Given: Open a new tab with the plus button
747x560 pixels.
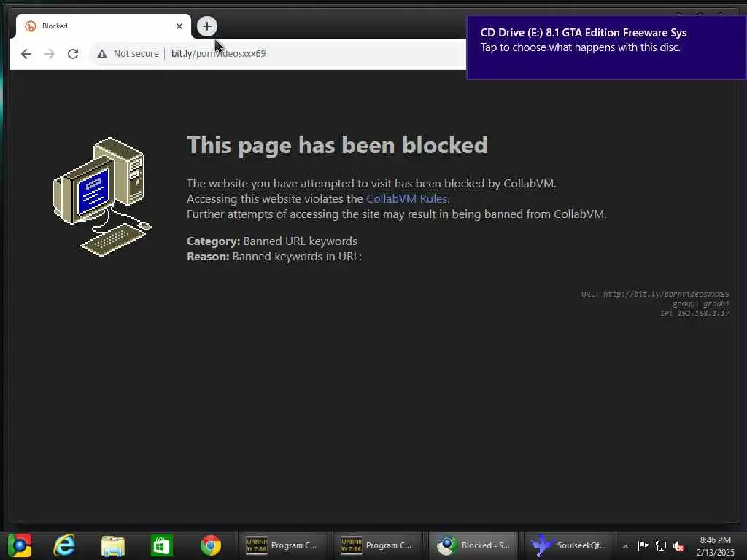Looking at the screenshot, I should (206, 26).
